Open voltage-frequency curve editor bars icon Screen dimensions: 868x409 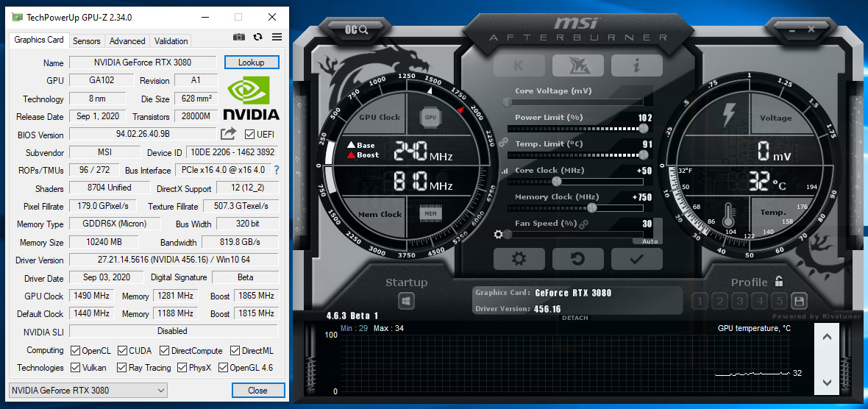[x=504, y=171]
